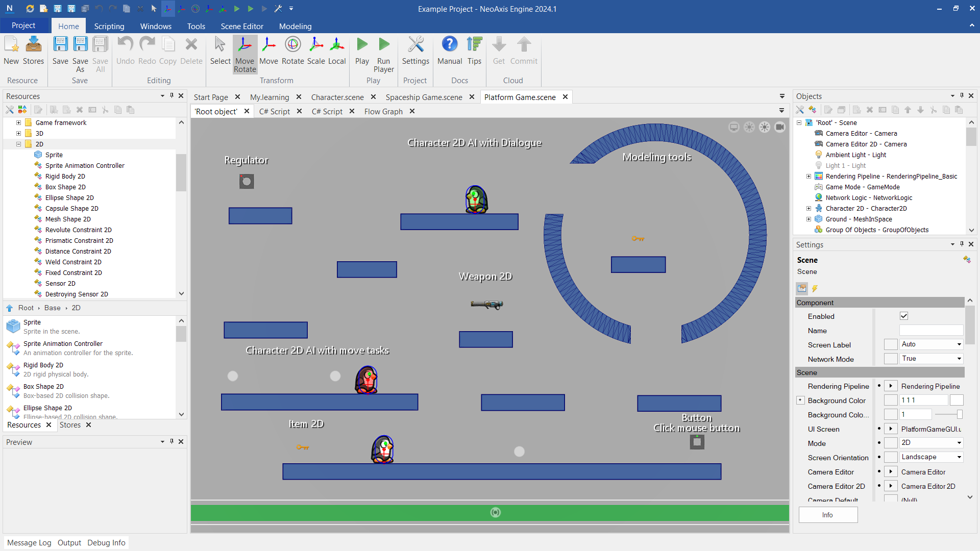Image resolution: width=980 pixels, height=551 pixels.
Task: Open the Spaceship Game.scene document tab
Action: click(424, 97)
